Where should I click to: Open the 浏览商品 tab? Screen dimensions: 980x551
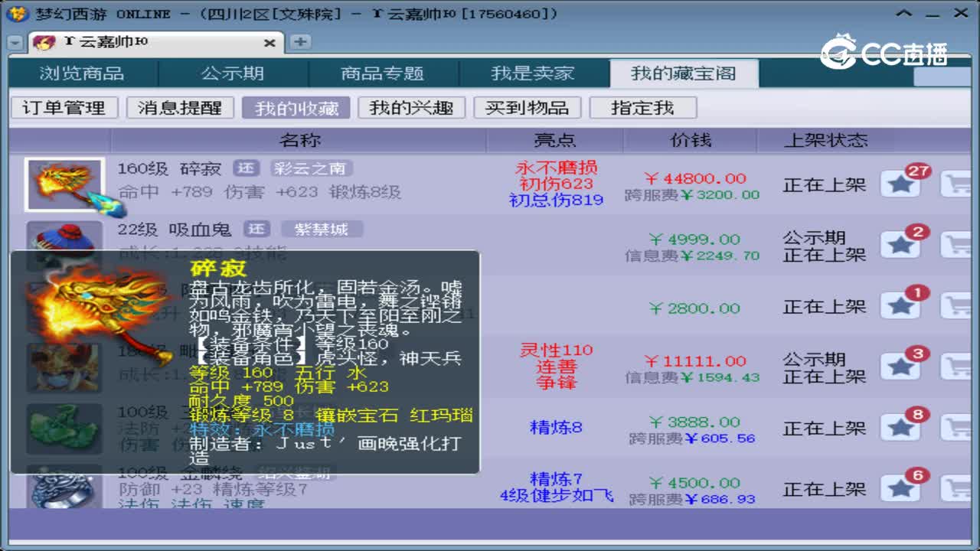click(x=82, y=73)
